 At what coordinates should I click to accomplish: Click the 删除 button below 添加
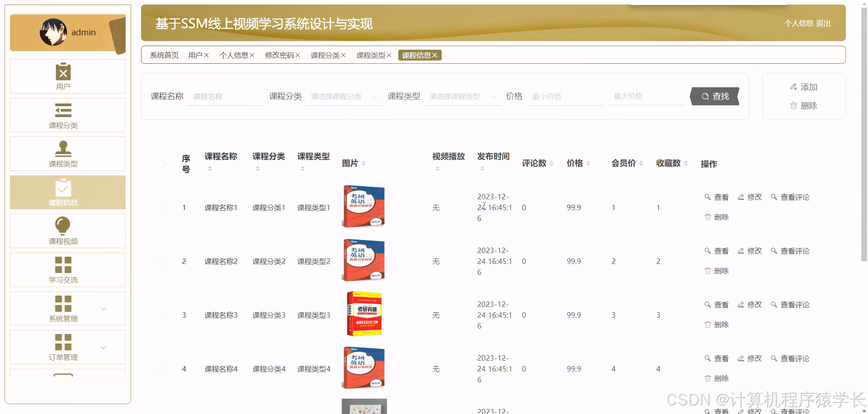coord(803,106)
